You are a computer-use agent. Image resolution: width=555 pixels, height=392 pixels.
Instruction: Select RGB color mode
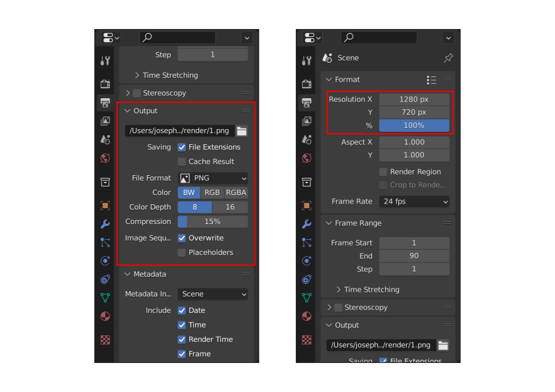coord(212,193)
